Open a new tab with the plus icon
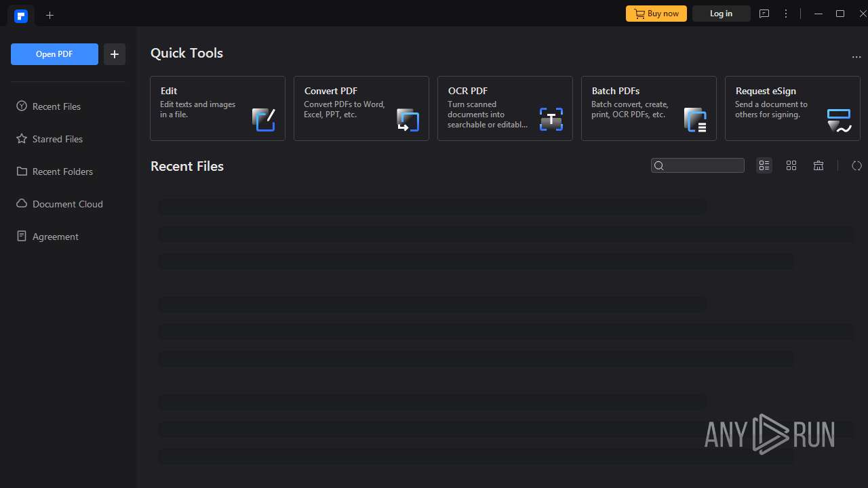 click(50, 15)
